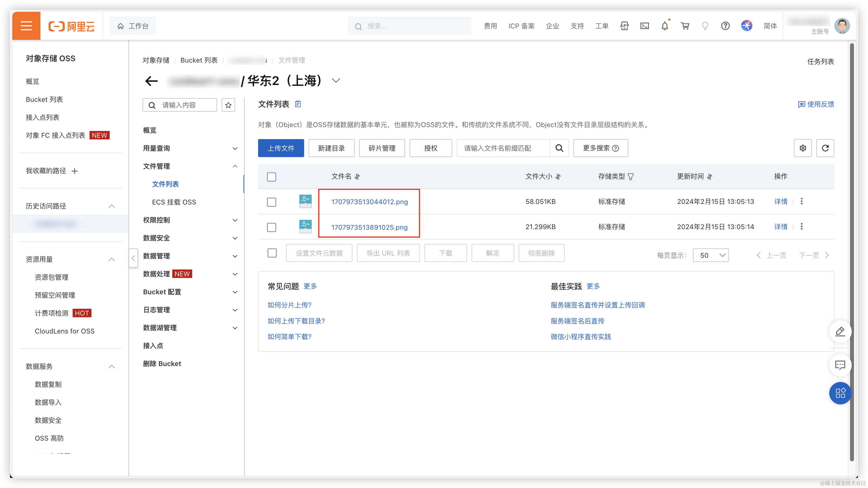Screen dimensions: 868x488
Task: Open the hamburger main menu
Action: [26, 26]
